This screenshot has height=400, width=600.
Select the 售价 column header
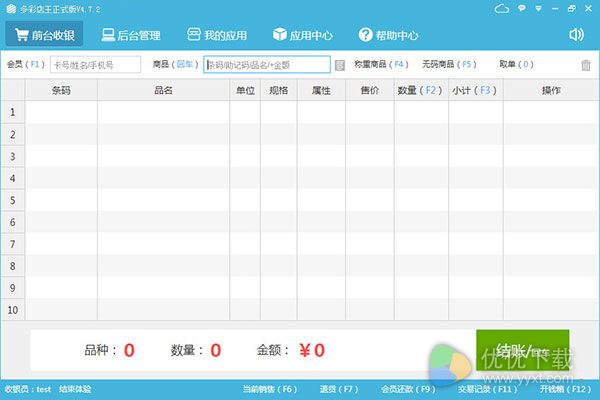pos(370,90)
